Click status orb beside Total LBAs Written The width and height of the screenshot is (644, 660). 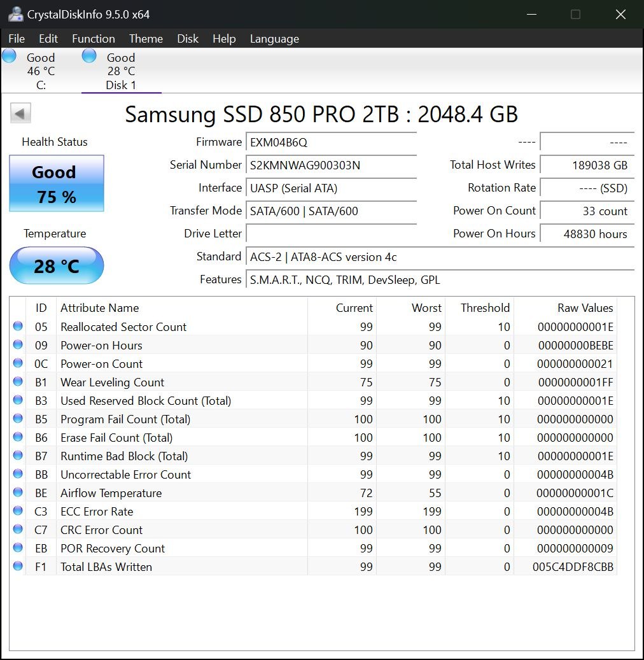[x=18, y=566]
